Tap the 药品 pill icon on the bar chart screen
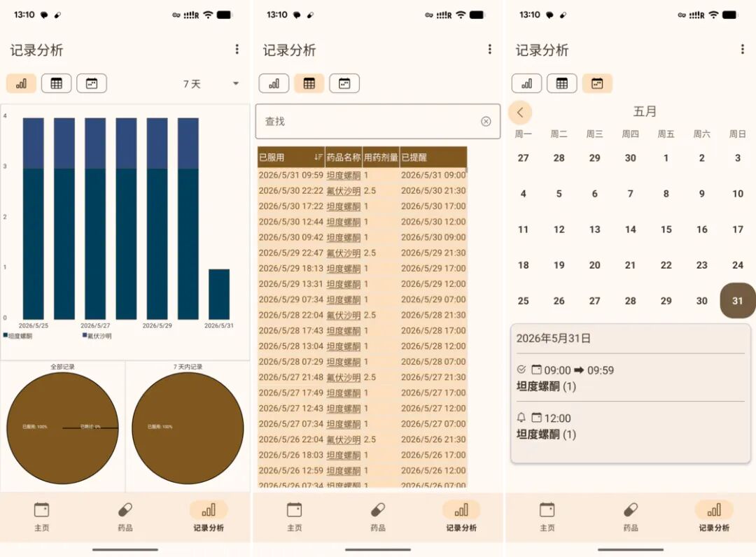 pos(125,509)
